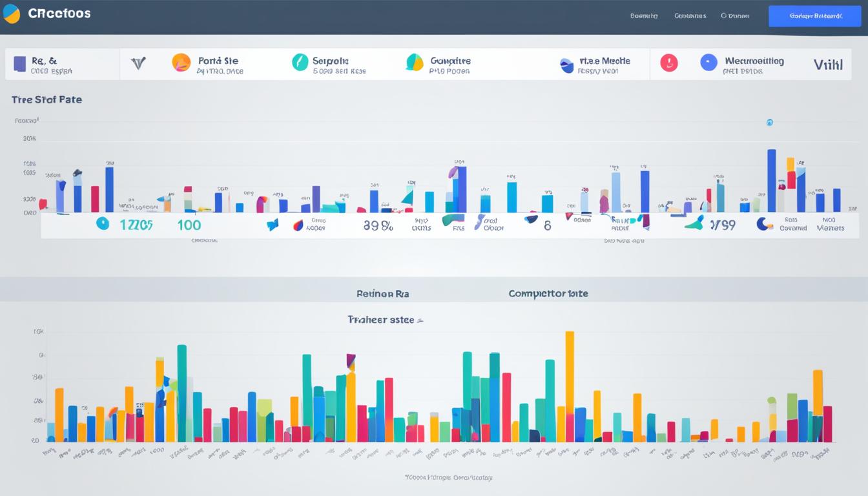
Task: Click the gray V-shaped icon in the toolbar
Action: (x=138, y=63)
